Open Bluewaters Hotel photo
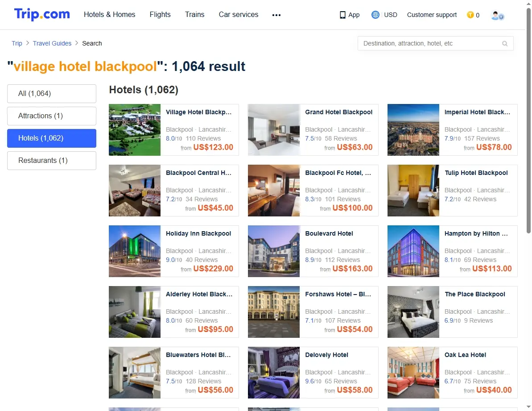This screenshot has width=532, height=411. click(x=135, y=373)
